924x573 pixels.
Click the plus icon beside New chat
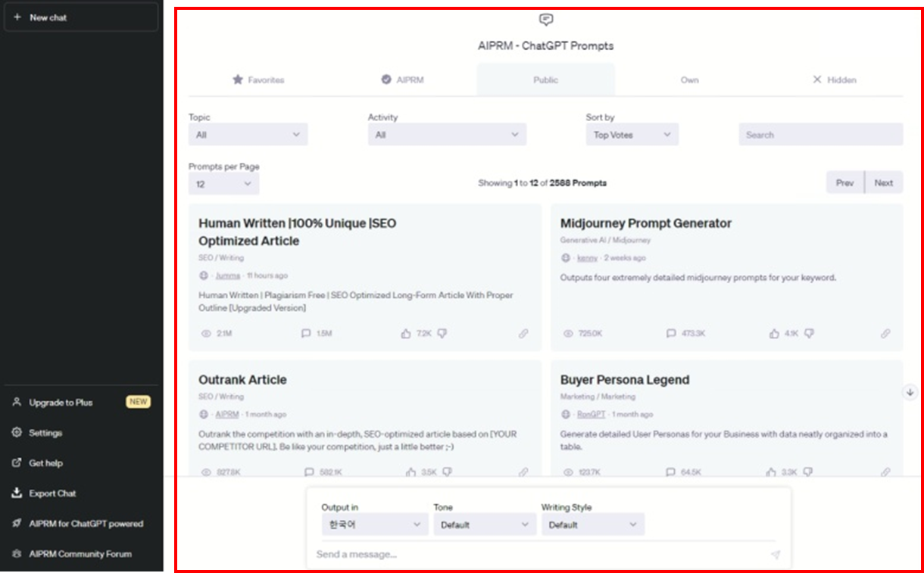[x=17, y=17]
